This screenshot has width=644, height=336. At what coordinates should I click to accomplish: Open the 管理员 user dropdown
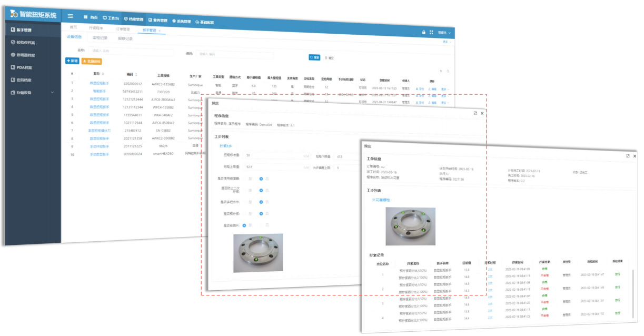click(444, 33)
